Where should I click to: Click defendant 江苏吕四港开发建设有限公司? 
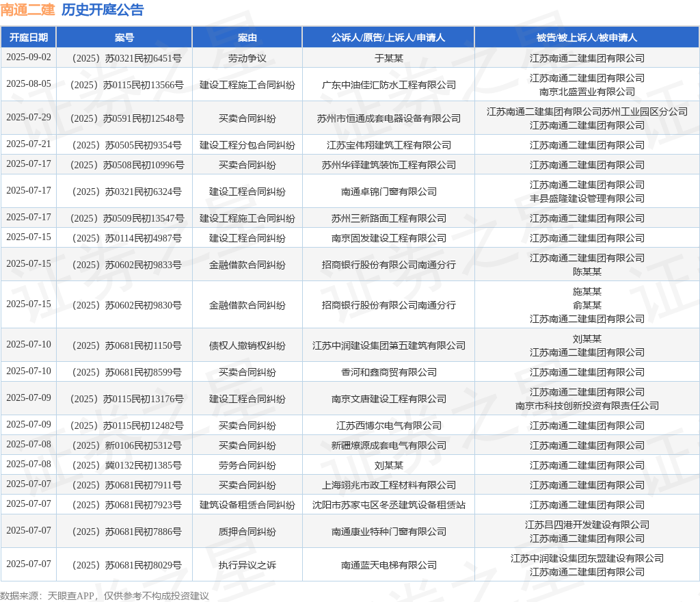587,525
